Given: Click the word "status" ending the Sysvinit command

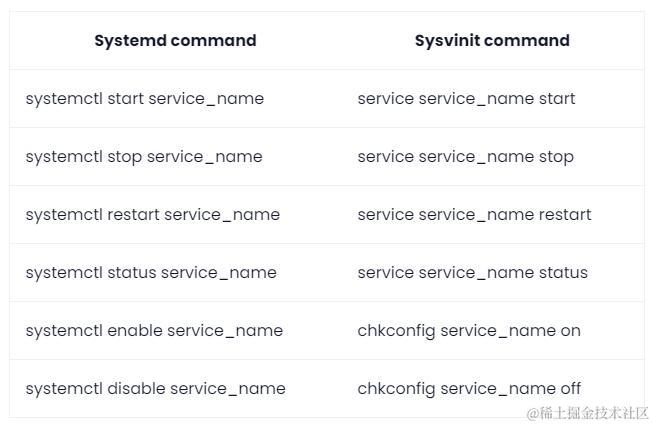Looking at the screenshot, I should pyautogui.click(x=562, y=273).
